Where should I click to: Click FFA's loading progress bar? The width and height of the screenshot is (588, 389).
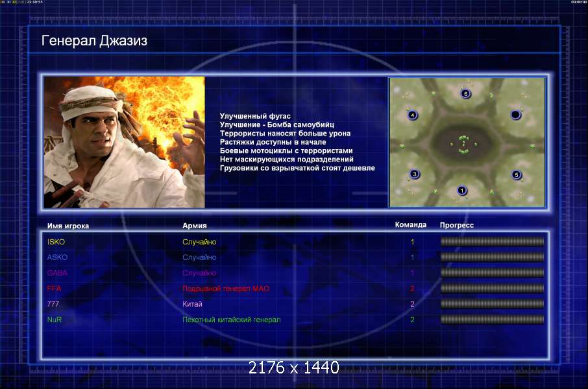[x=492, y=289]
